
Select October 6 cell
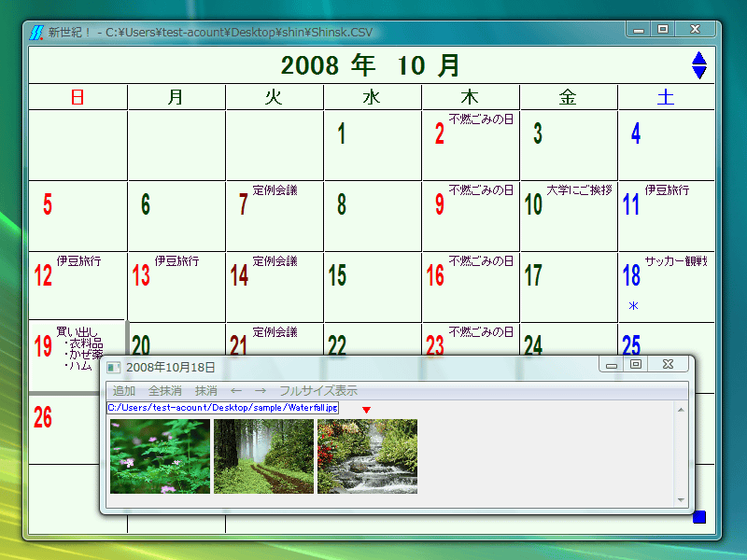[176, 217]
